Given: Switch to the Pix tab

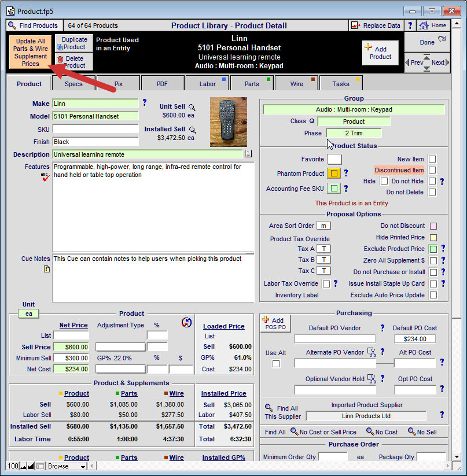Looking at the screenshot, I should pos(119,84).
